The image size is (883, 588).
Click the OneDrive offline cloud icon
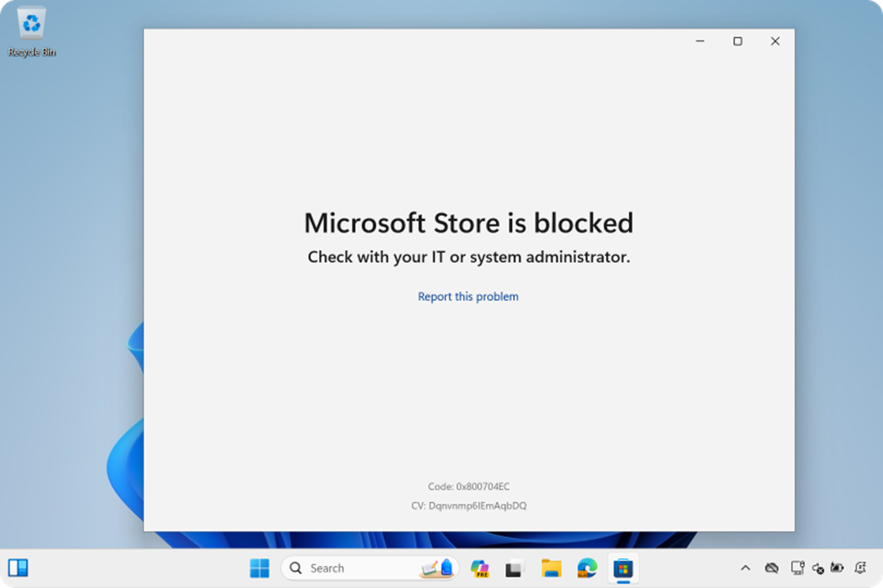click(771, 568)
